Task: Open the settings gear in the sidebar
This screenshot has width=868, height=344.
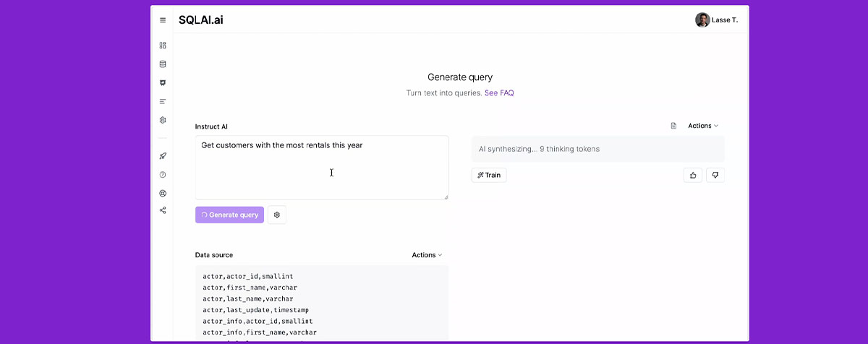Action: coord(163,120)
